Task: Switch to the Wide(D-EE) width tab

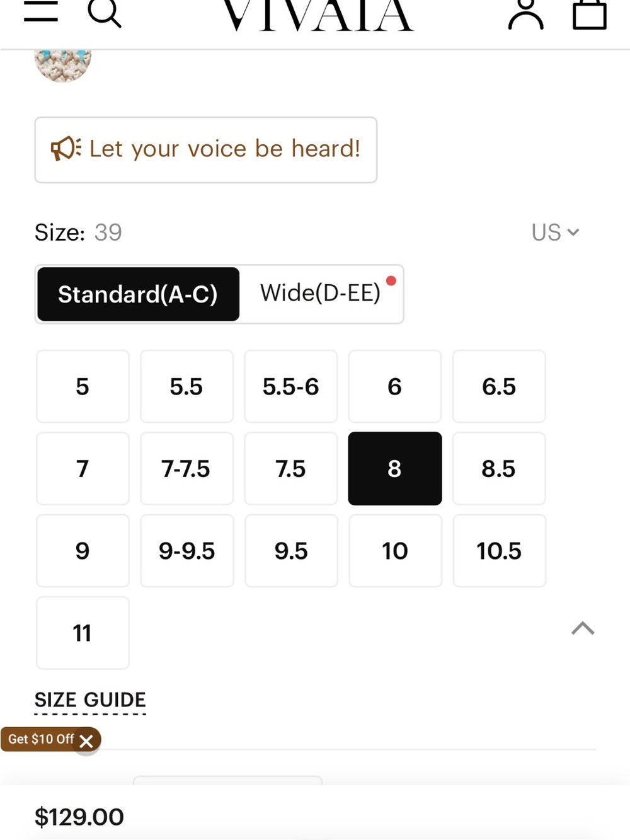Action: tap(321, 293)
